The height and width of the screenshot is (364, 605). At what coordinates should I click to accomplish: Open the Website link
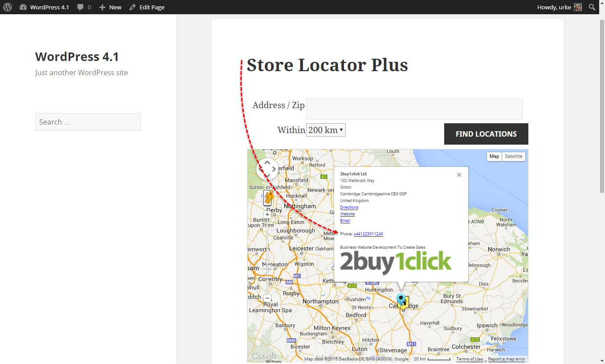click(x=347, y=214)
